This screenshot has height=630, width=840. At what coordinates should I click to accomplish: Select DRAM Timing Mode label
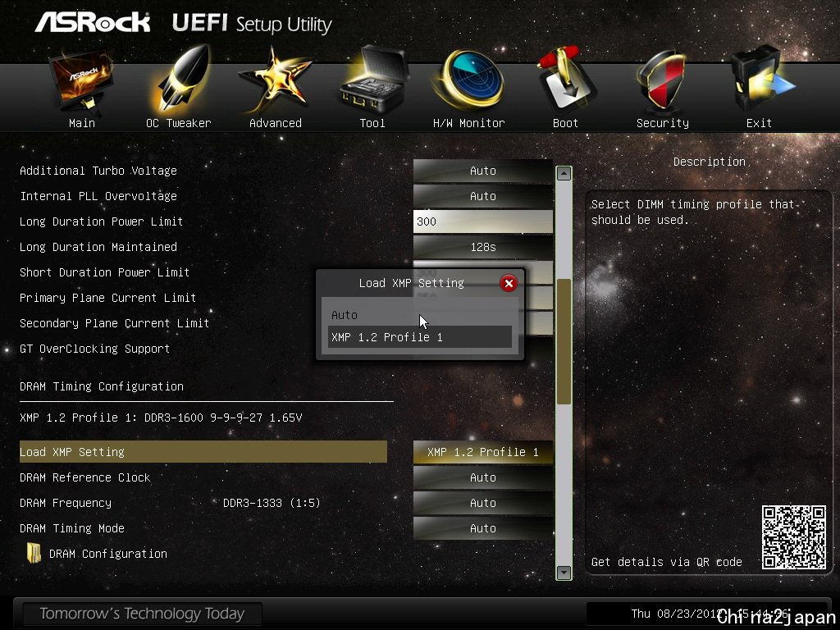[72, 528]
